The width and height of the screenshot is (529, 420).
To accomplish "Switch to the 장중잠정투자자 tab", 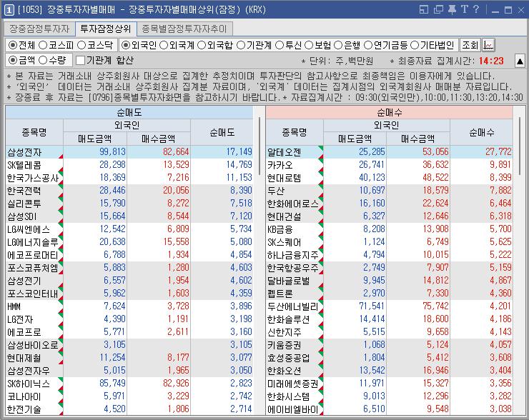I will tap(39, 29).
